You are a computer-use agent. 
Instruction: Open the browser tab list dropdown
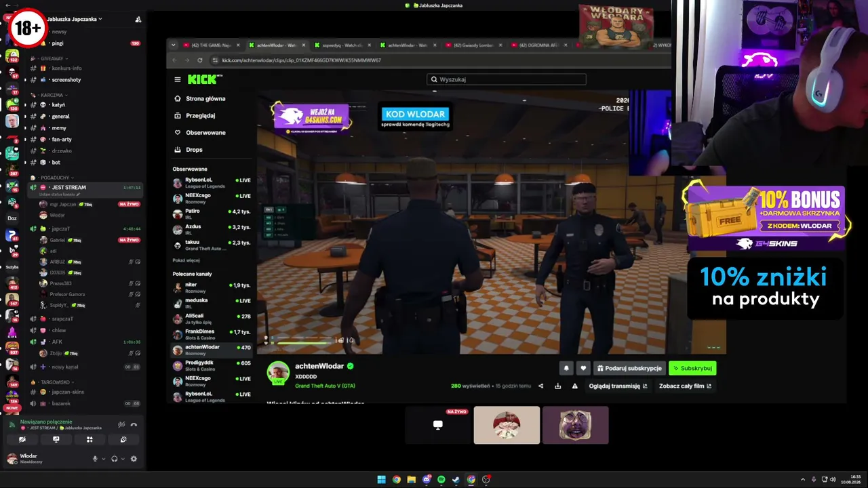click(x=174, y=45)
